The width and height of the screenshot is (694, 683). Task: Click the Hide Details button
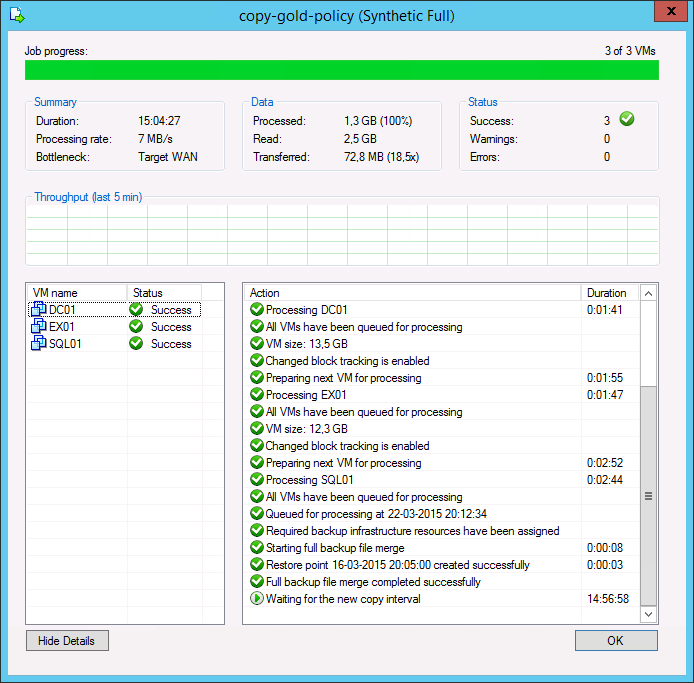point(67,640)
